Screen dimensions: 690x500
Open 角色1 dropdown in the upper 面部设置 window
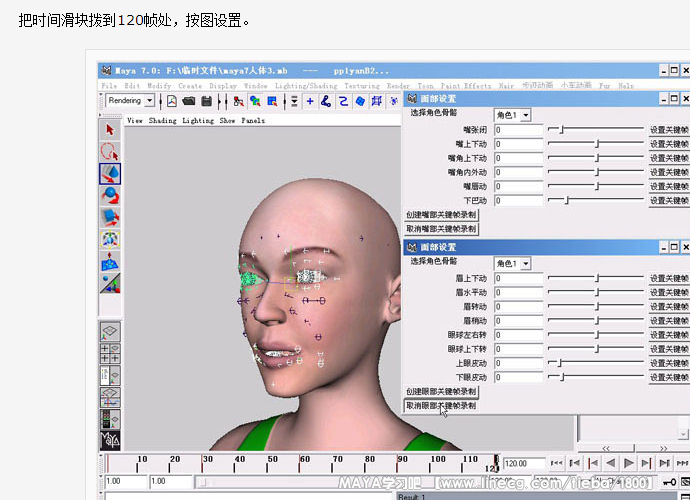(x=525, y=115)
